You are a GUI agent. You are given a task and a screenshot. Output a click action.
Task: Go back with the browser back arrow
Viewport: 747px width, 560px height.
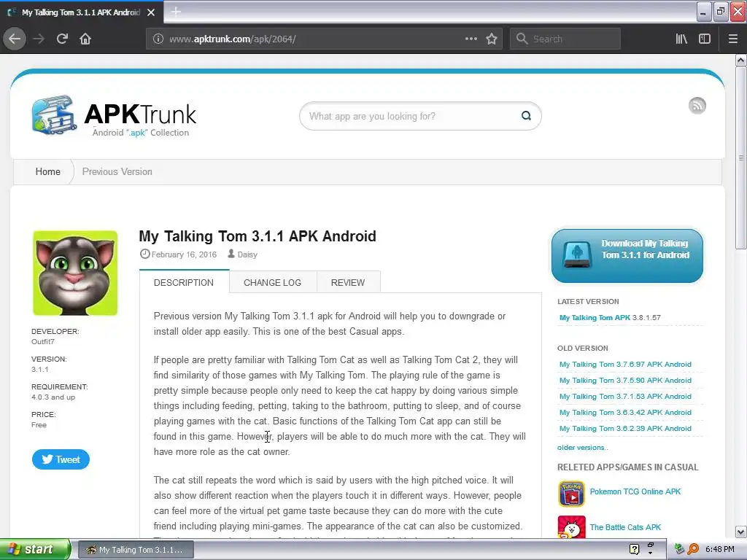click(15, 39)
